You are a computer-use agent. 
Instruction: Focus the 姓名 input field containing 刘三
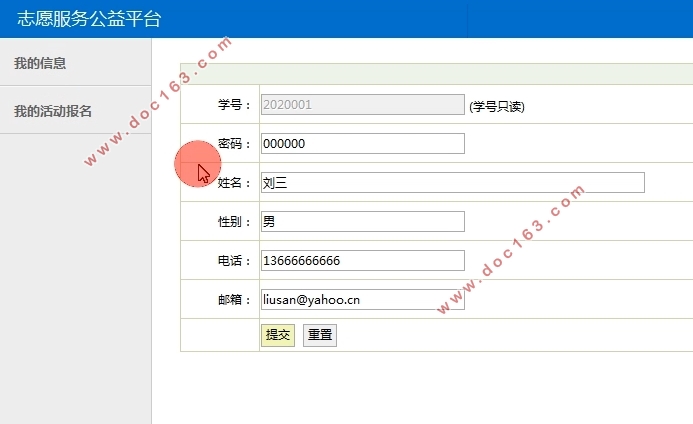pos(453,183)
